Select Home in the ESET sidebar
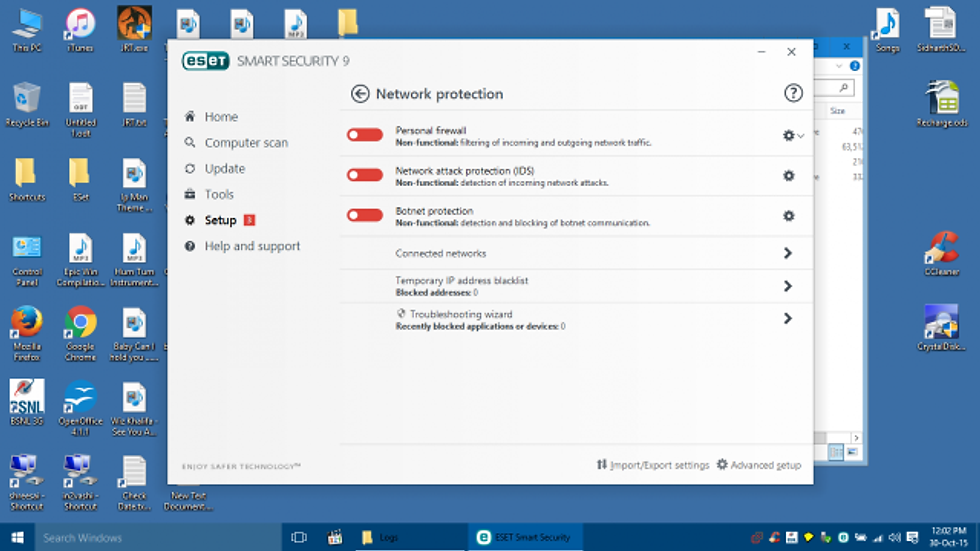980x551 pixels. (221, 117)
